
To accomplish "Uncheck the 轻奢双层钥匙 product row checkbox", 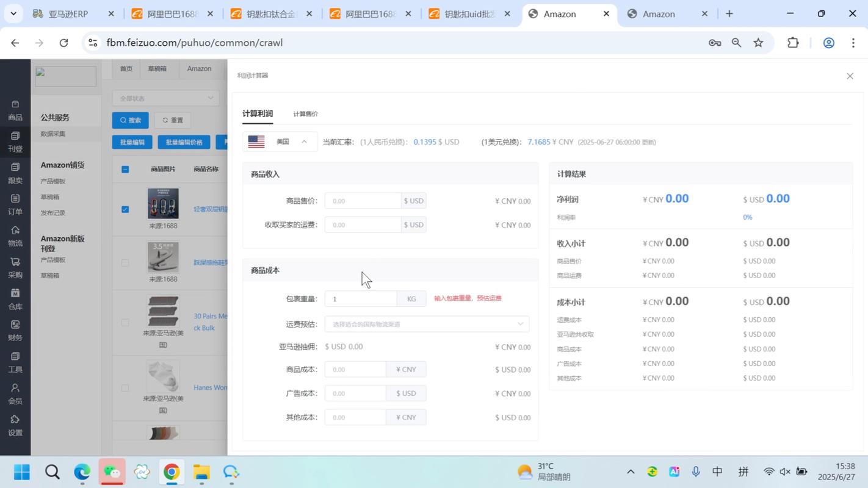I will [125, 209].
